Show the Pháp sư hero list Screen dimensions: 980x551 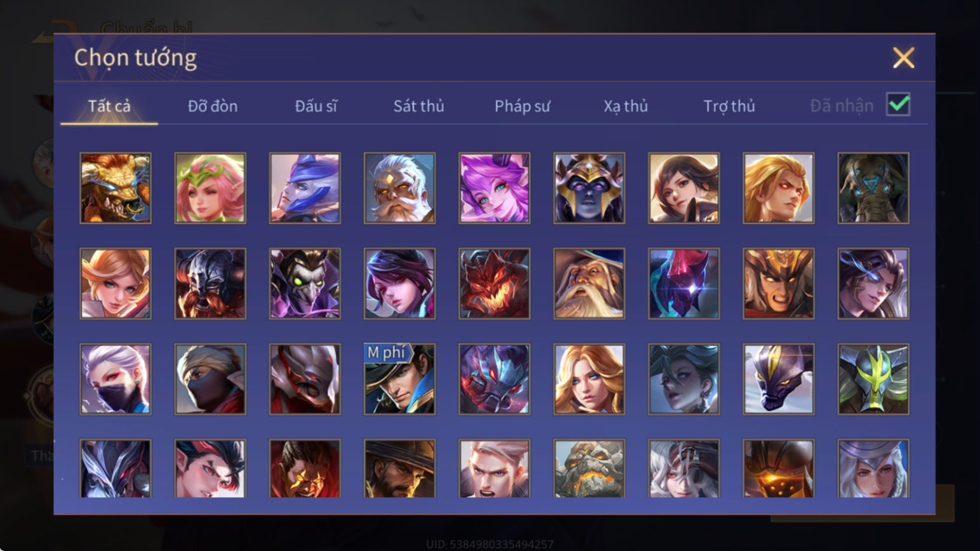point(522,106)
